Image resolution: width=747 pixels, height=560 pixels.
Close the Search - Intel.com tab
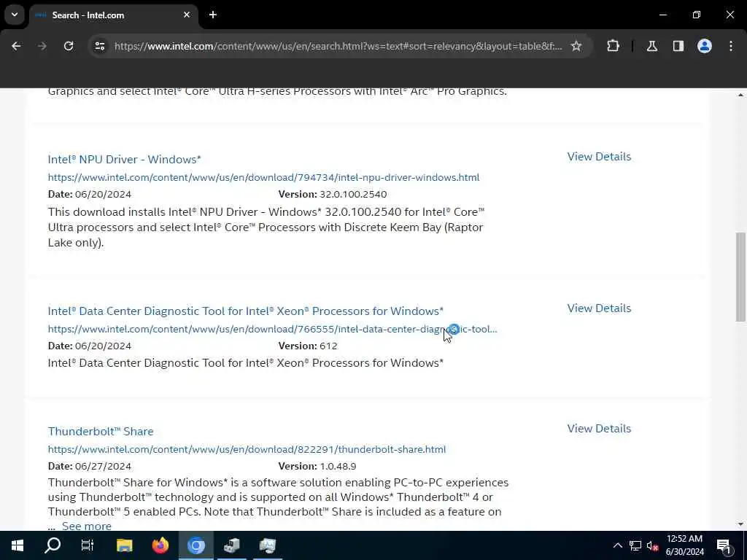(187, 15)
